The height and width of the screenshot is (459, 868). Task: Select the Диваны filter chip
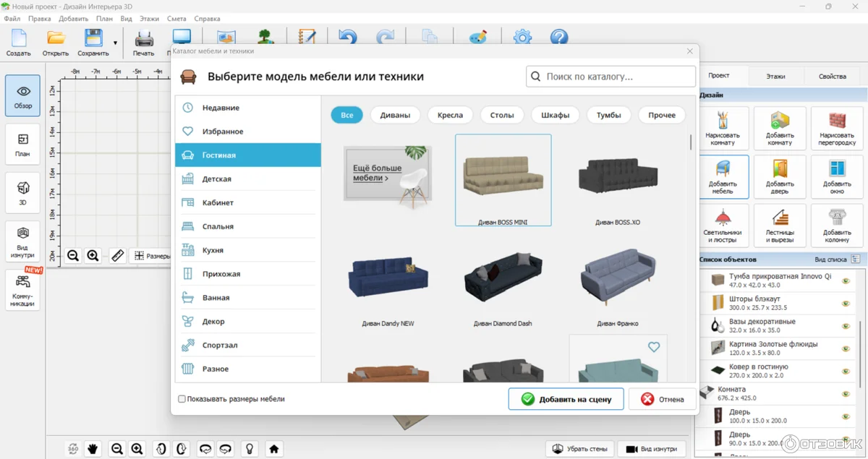point(396,115)
